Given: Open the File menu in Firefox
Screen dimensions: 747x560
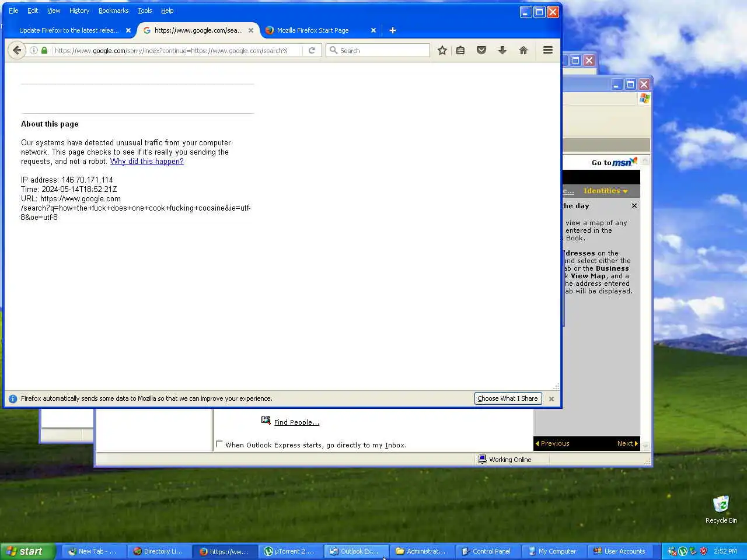Looking at the screenshot, I should click(x=13, y=10).
